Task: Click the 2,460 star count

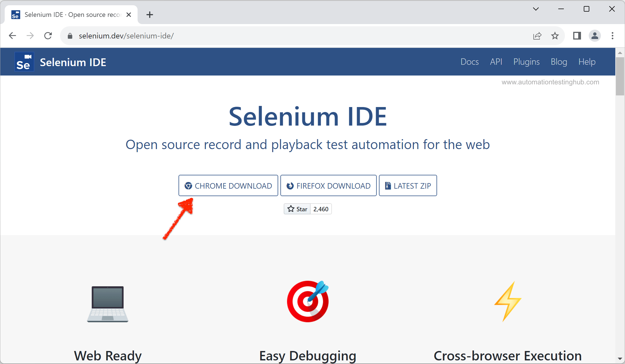Action: (x=321, y=209)
